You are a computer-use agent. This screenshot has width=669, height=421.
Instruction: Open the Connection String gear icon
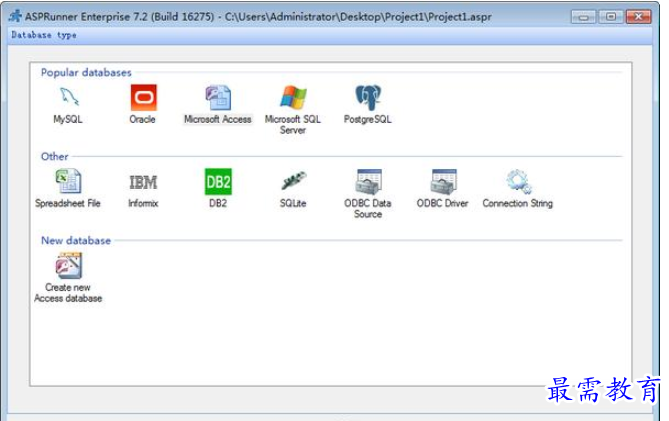point(518,181)
